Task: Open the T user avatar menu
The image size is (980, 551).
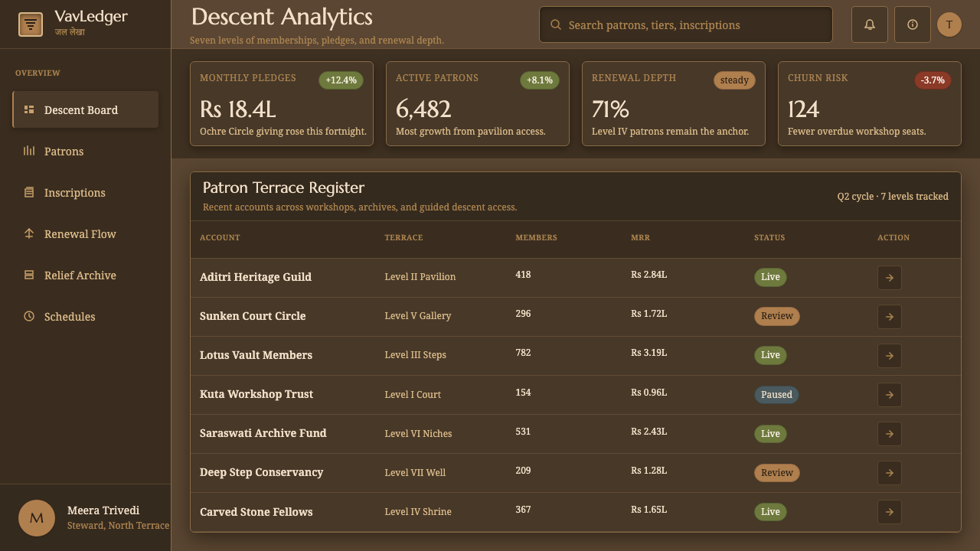Action: (949, 24)
